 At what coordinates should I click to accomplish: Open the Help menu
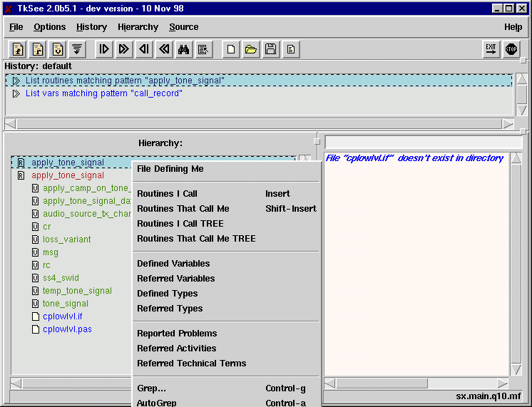[513, 27]
